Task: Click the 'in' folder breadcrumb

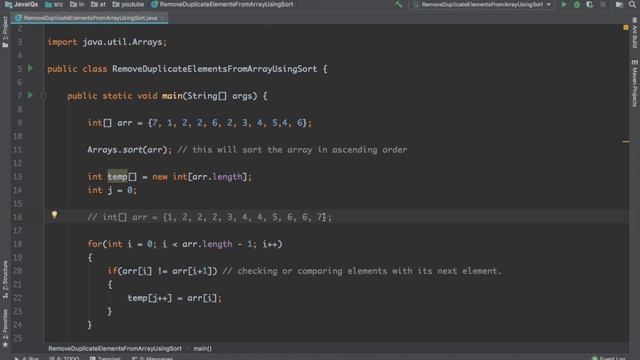Action: pos(77,4)
